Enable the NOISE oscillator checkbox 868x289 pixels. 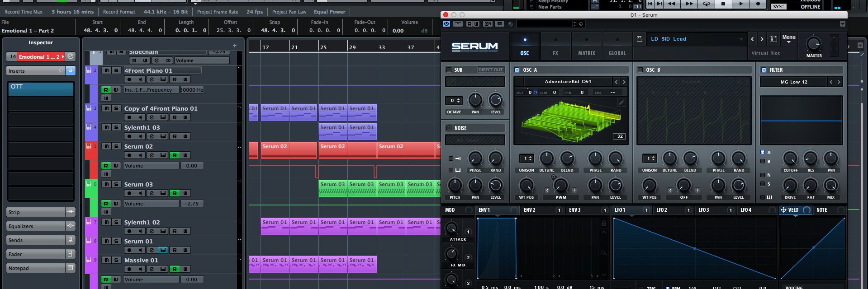[x=449, y=128]
